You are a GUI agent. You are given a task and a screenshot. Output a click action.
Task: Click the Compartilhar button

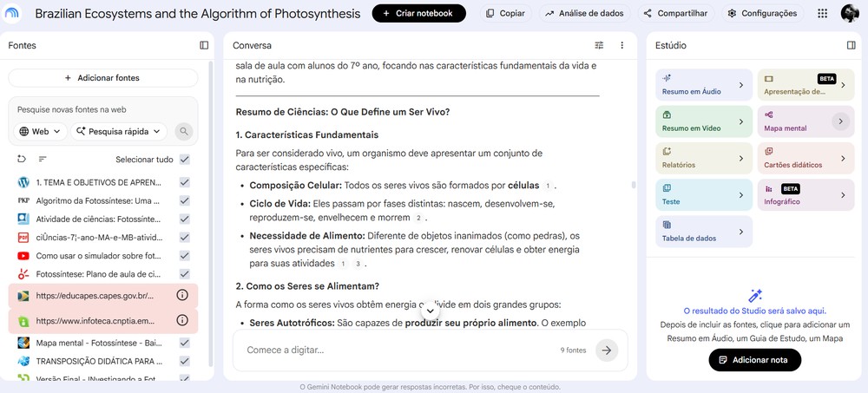point(675,13)
